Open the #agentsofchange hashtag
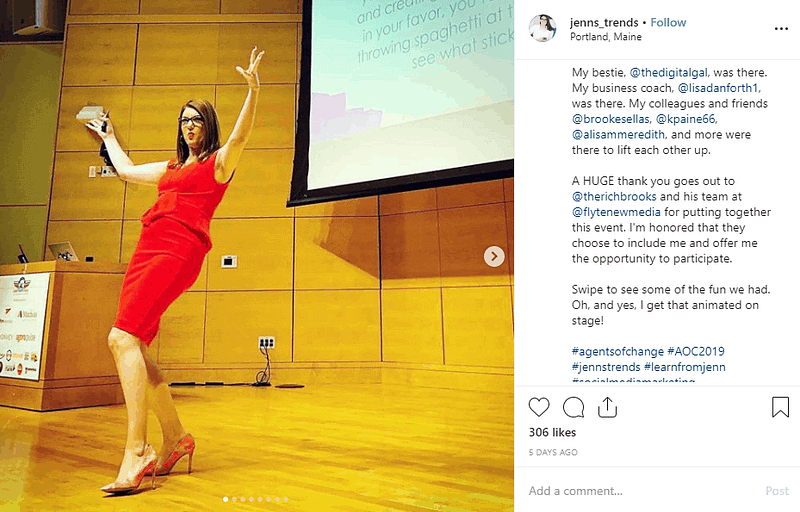 618,351
